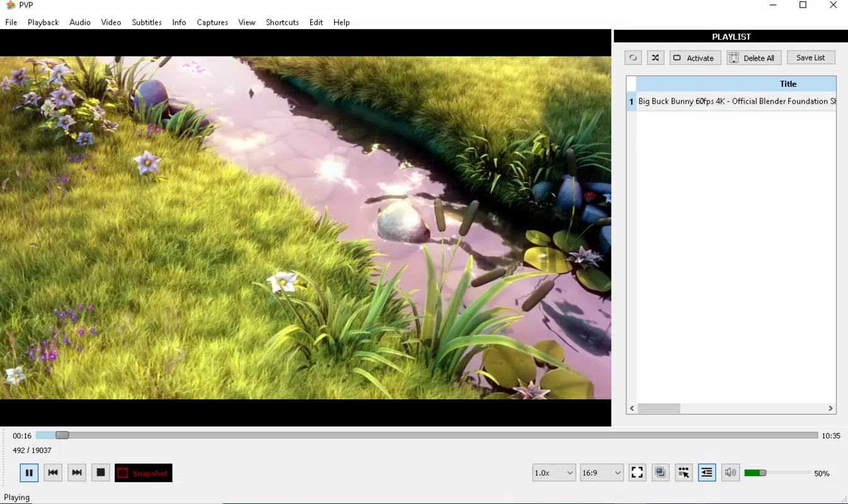The width and height of the screenshot is (848, 504).
Task: Click the grid cursor selection icon
Action: pyautogui.click(x=683, y=472)
